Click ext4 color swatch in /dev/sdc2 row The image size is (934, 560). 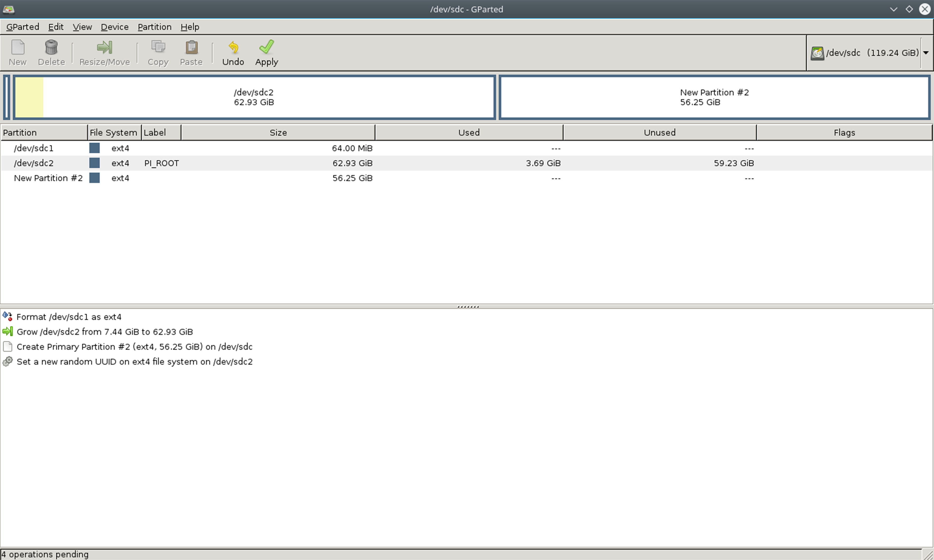[x=94, y=163]
